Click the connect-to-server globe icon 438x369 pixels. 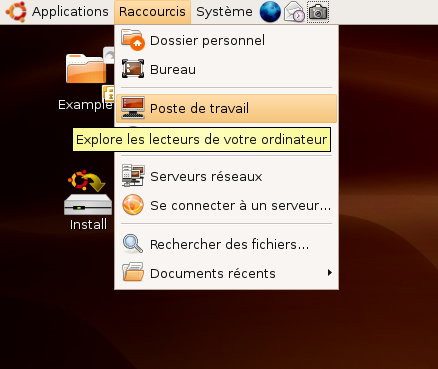tap(133, 205)
